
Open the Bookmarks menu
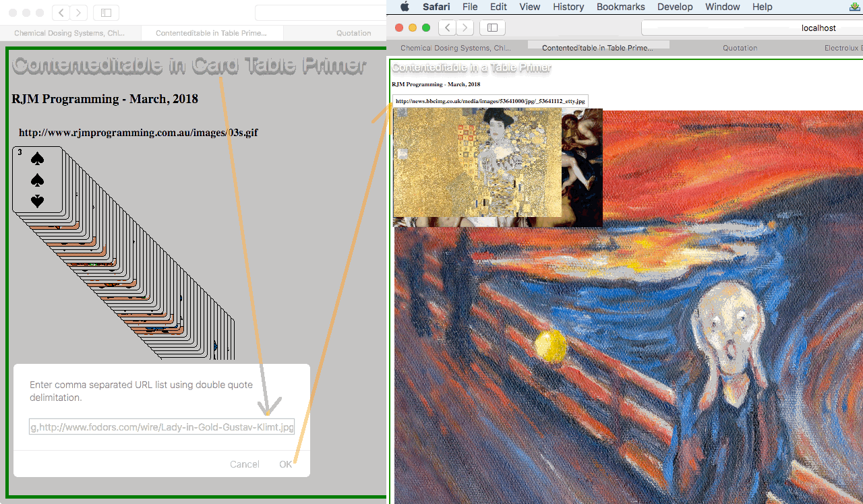(621, 7)
